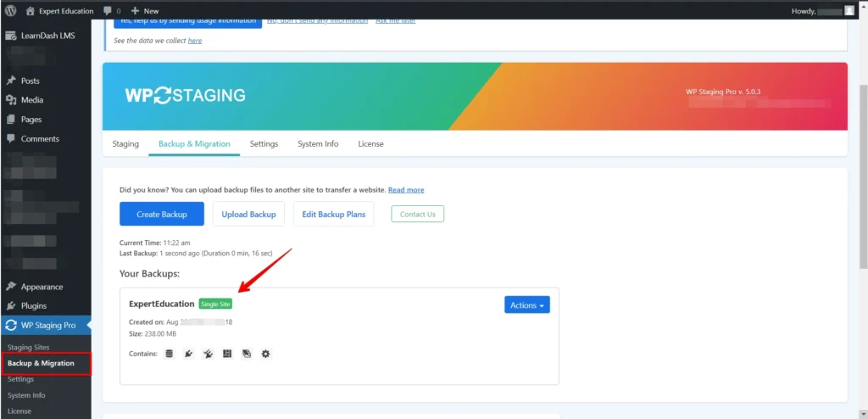Click the Pages icon in the sidebar
Viewport: 868px width, 419px height.
pos(10,119)
